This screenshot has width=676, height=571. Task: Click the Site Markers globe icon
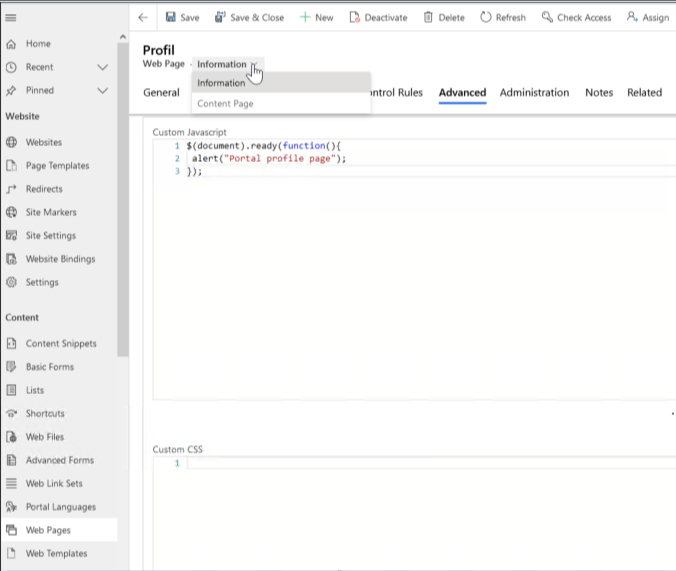(11, 212)
